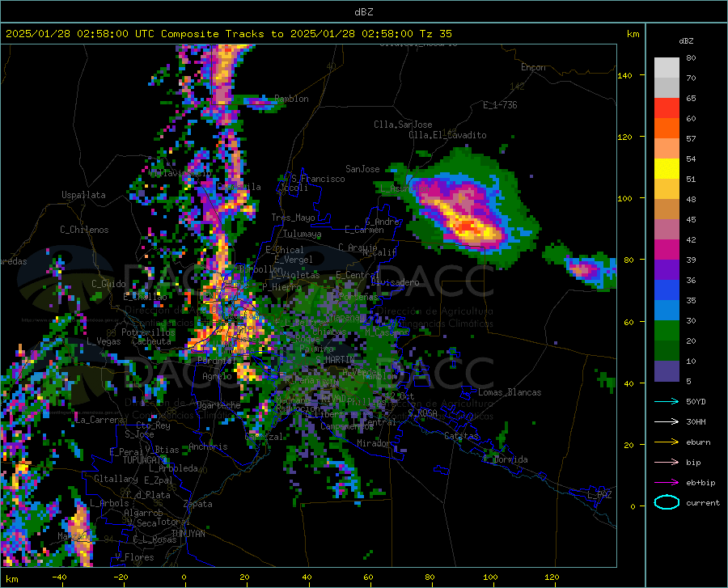The width and height of the screenshot is (728, 588).
Task: Click the 'E_1-736' map label
Action: [x=500, y=105]
